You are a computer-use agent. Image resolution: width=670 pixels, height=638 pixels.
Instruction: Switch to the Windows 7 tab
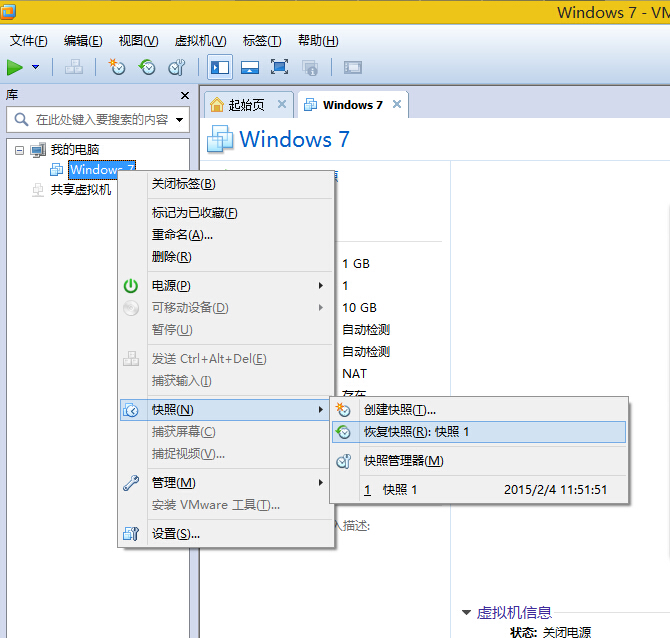click(353, 105)
